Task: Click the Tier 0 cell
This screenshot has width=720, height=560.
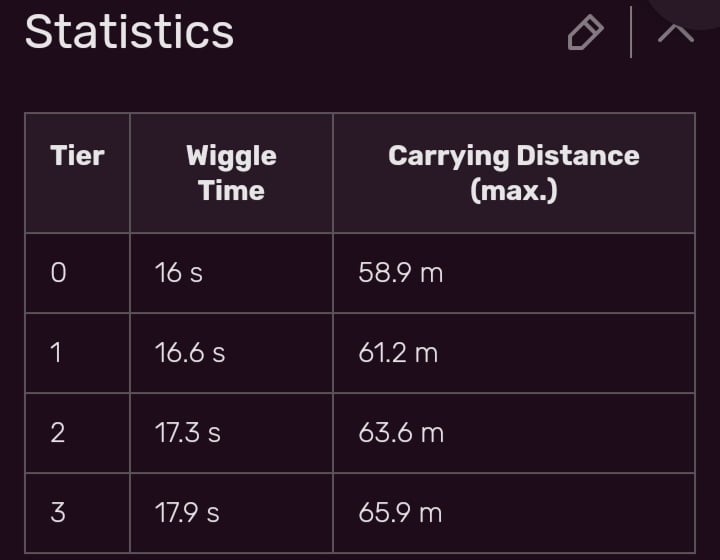Action: (x=78, y=273)
